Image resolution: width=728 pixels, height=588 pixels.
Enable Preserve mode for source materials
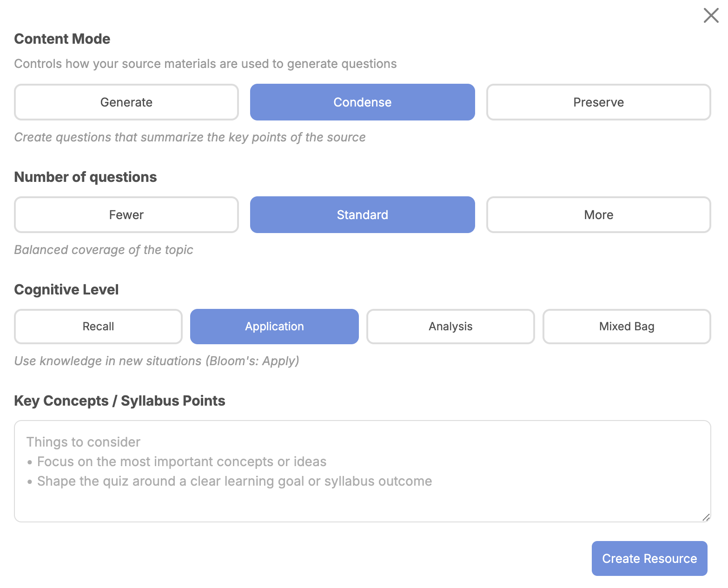click(x=598, y=102)
